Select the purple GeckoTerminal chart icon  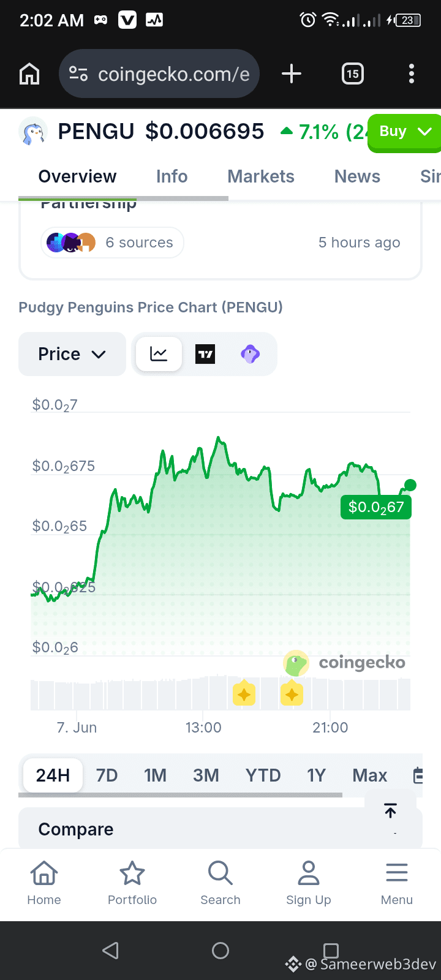pyautogui.click(x=251, y=354)
